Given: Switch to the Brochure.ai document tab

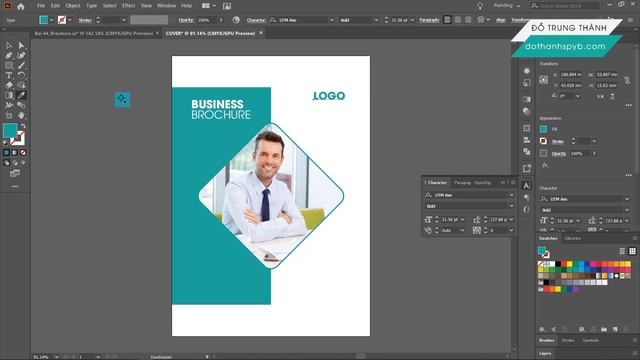Looking at the screenshot, I should (93, 33).
